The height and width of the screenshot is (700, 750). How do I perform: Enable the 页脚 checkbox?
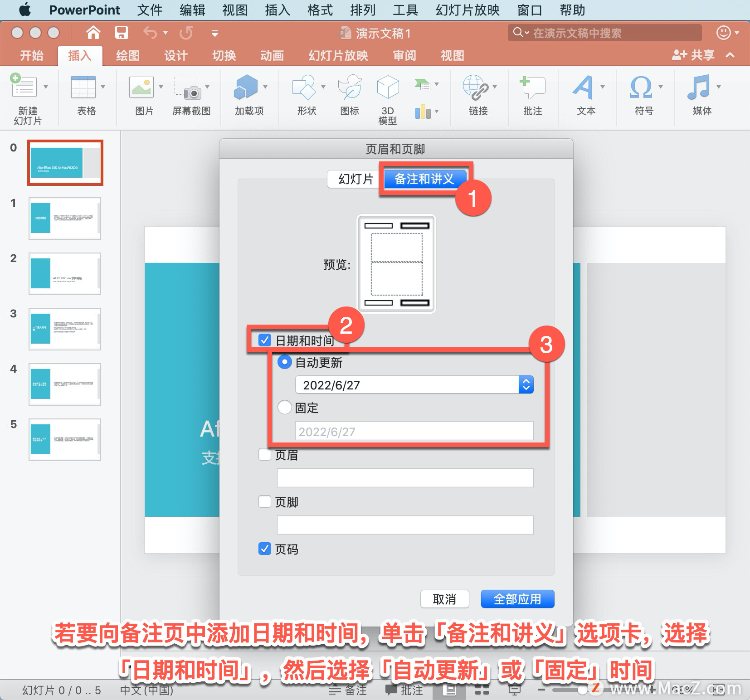[265, 501]
